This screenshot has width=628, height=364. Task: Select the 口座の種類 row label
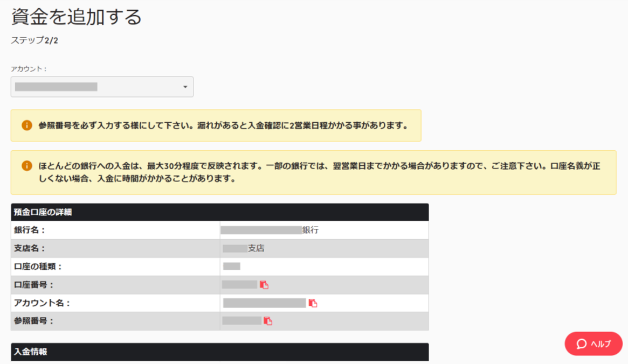click(x=38, y=267)
